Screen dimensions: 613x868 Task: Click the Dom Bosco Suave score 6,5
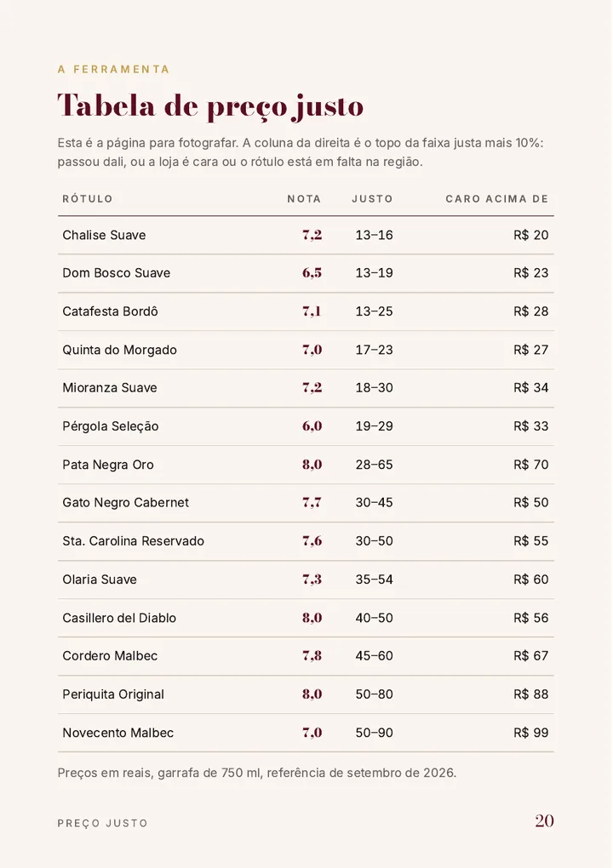click(x=312, y=273)
